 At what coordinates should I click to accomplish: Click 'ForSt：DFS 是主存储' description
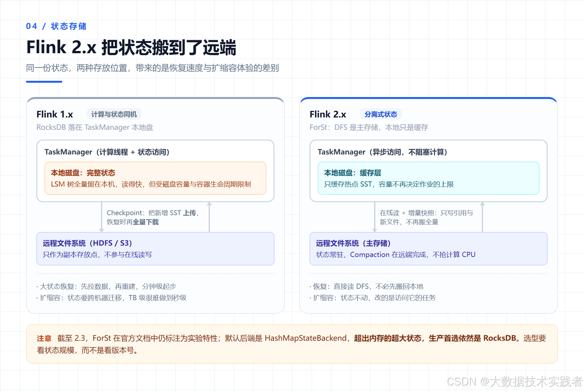tap(369, 127)
